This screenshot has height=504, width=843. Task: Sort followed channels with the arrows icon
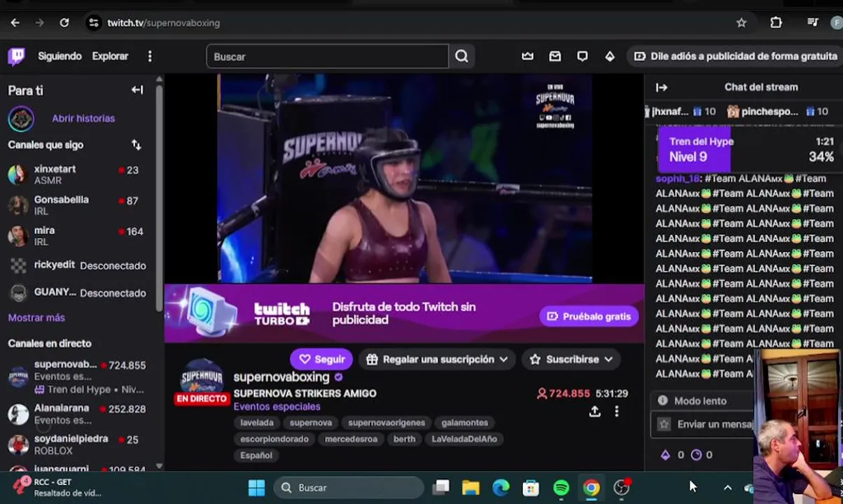coord(136,145)
